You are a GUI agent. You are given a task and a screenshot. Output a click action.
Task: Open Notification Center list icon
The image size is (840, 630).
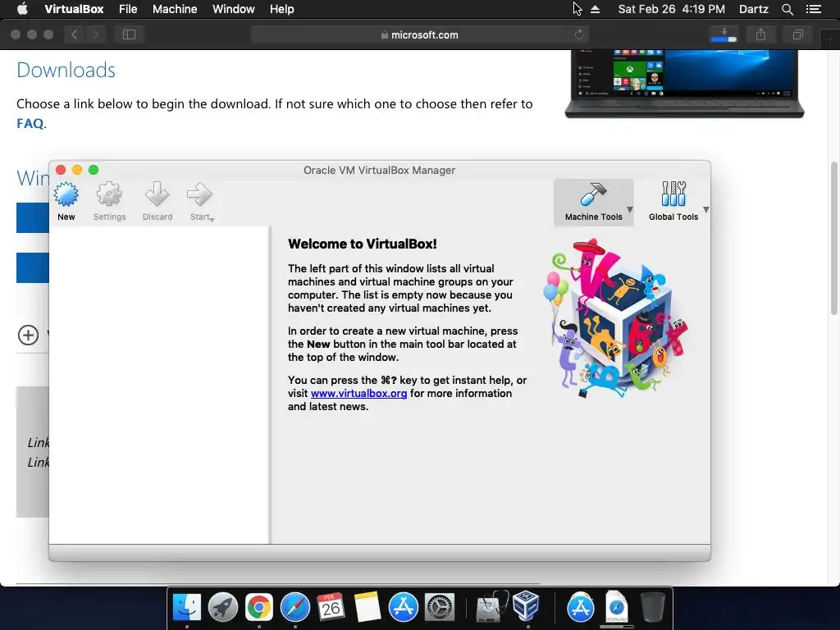tap(813, 9)
